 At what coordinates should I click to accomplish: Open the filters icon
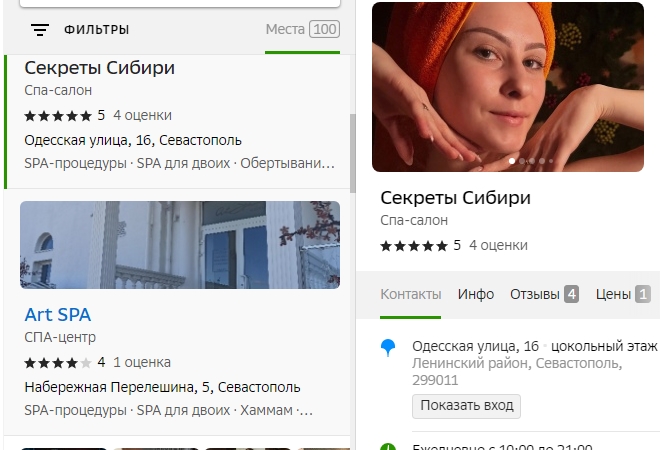tap(39, 30)
